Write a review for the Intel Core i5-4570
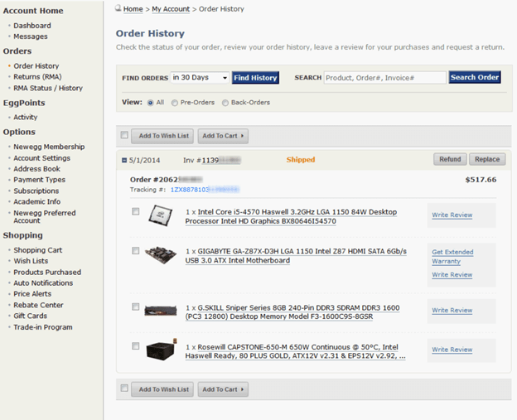This screenshot has width=517, height=420. [452, 215]
